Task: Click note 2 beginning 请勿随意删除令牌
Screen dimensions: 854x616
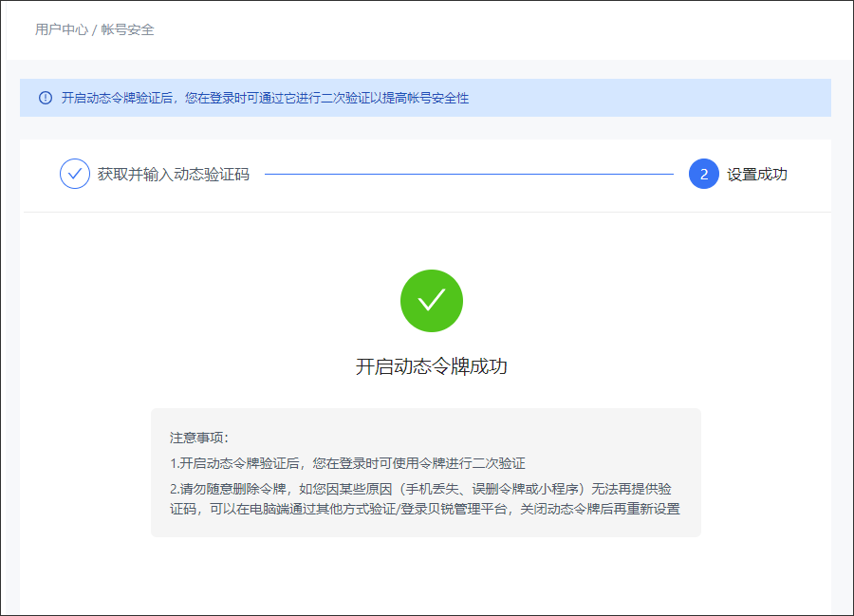Action: pos(425,499)
